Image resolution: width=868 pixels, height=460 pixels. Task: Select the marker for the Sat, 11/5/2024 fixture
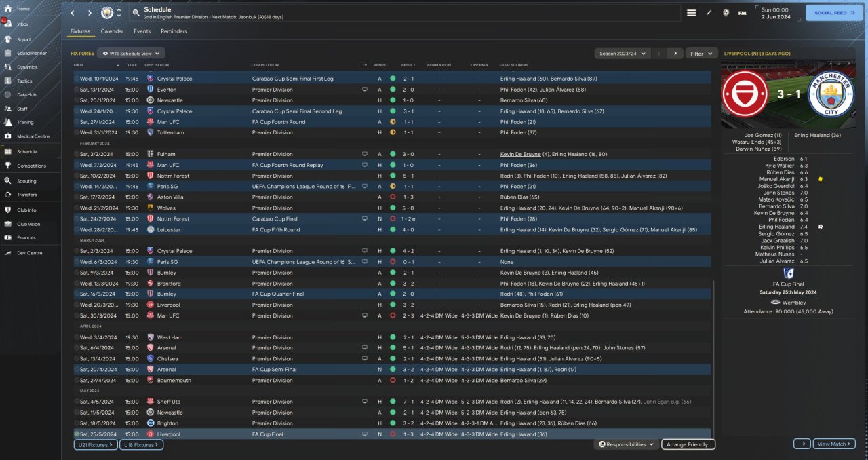[x=77, y=413]
